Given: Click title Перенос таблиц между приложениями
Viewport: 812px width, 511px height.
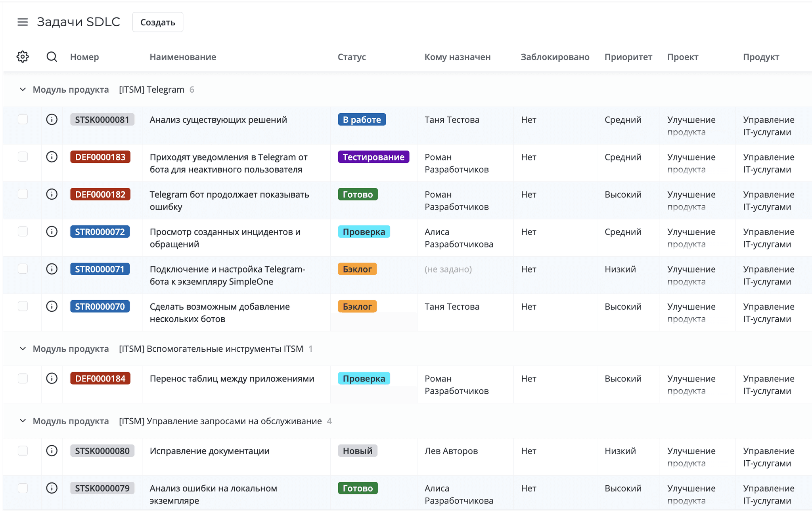Looking at the screenshot, I should click(232, 378).
